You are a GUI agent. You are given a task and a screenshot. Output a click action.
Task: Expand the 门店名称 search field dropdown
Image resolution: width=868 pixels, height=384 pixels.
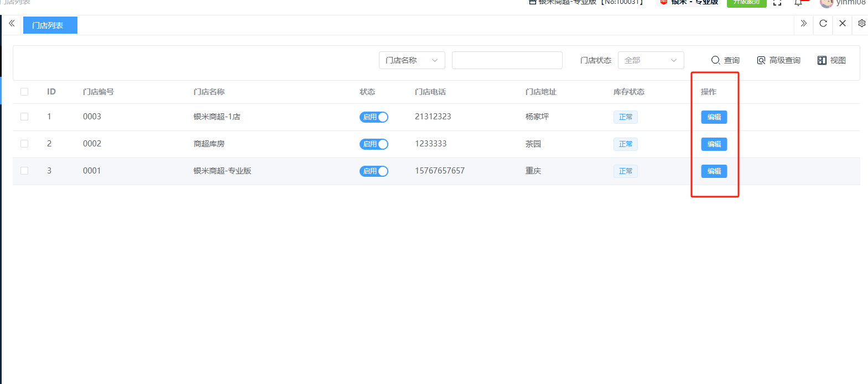[x=412, y=60]
